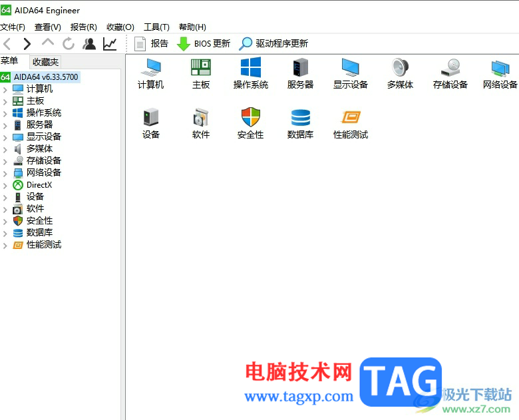519x420 pixels.
Task: Click the forward navigation arrow
Action: point(27,44)
